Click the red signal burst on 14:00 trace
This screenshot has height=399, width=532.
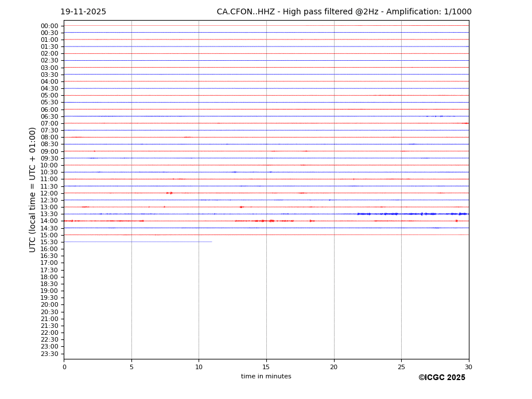(x=264, y=221)
